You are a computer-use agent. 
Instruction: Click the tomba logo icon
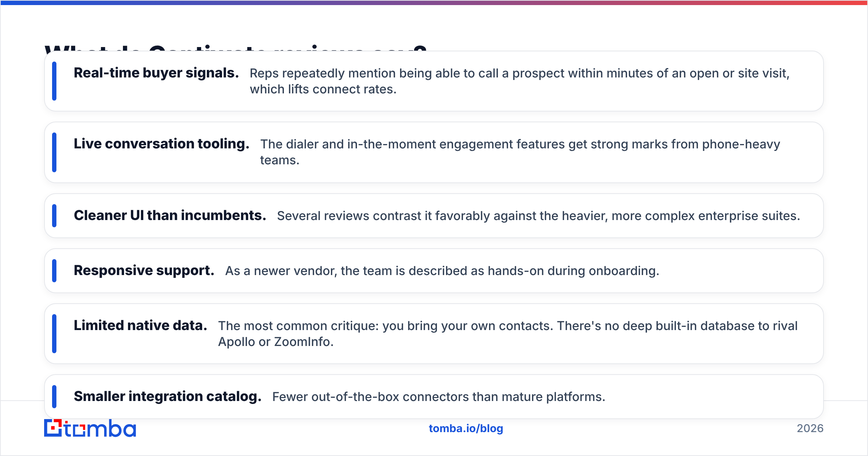click(x=90, y=428)
